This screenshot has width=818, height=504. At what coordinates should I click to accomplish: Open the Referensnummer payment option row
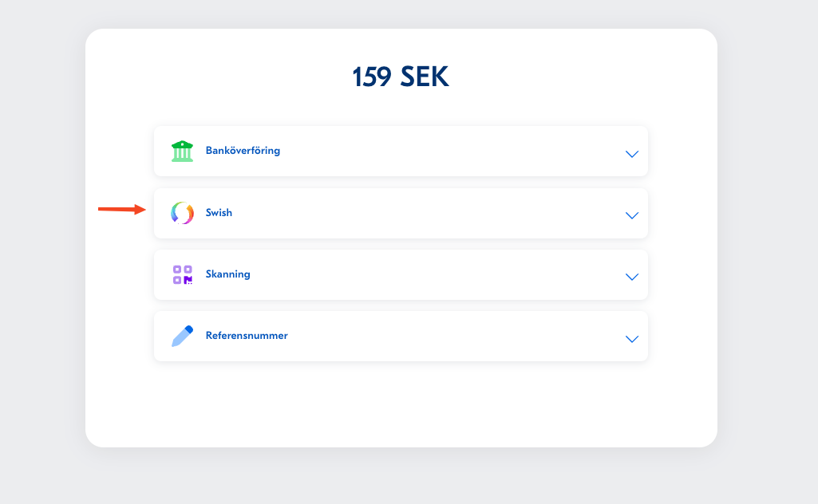coord(401,337)
